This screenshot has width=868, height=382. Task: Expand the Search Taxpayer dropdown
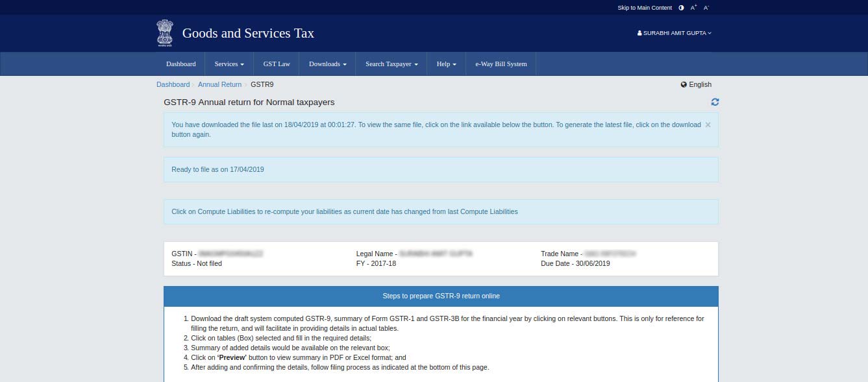[x=391, y=64]
